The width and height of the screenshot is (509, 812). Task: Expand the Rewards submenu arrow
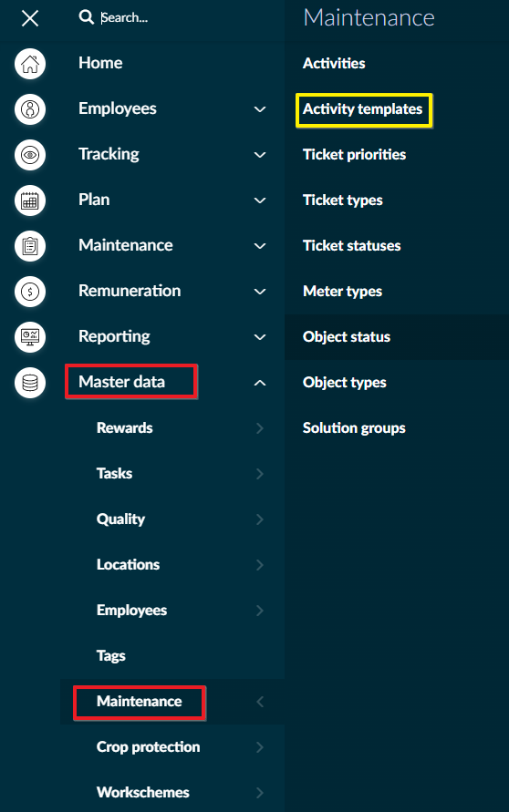(260, 428)
